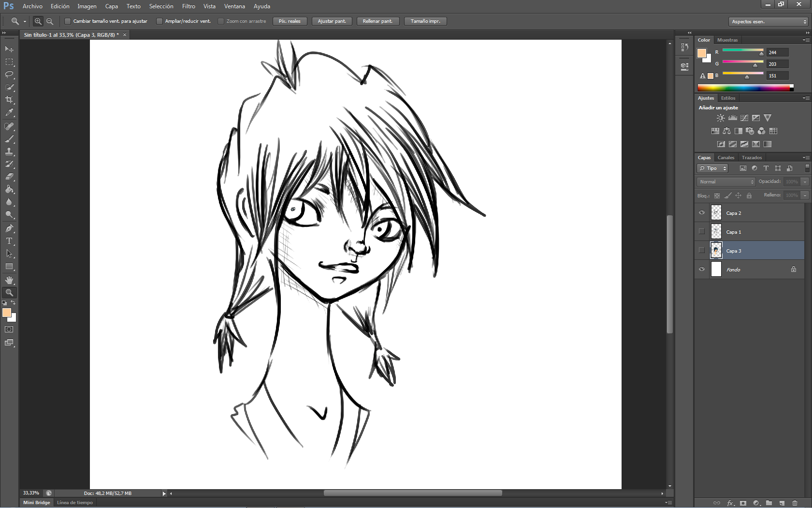Image resolution: width=812 pixels, height=508 pixels.
Task: Select the Lasso tool
Action: 9,75
